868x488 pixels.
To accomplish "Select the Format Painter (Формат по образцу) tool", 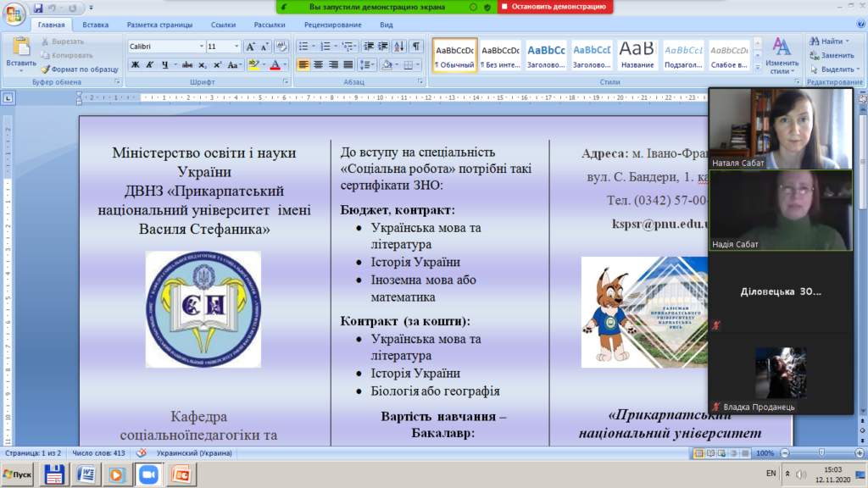I will pos(79,69).
